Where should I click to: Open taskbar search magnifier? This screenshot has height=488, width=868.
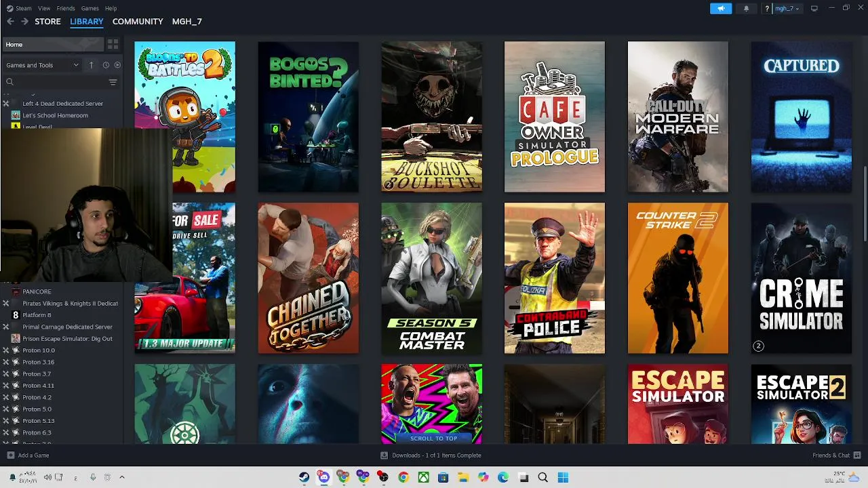[x=542, y=477]
